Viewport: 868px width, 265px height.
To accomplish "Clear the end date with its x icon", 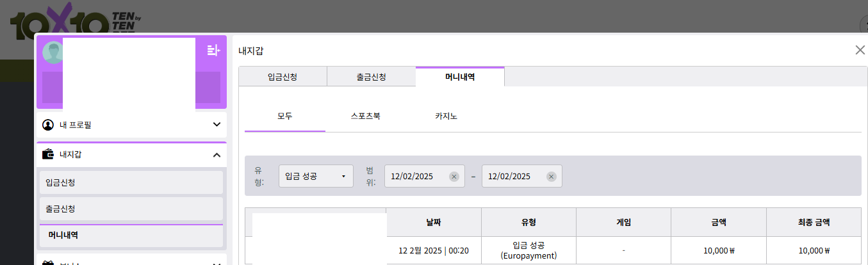I will click(551, 177).
